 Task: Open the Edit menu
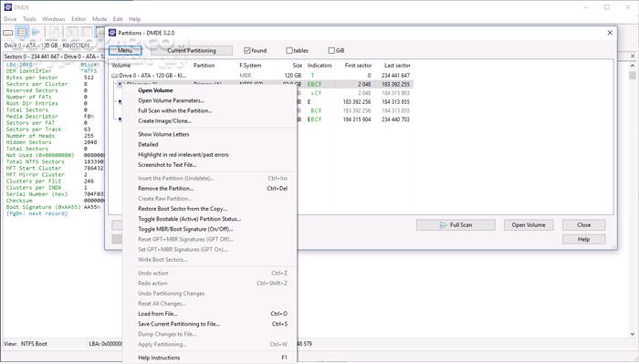coord(118,19)
